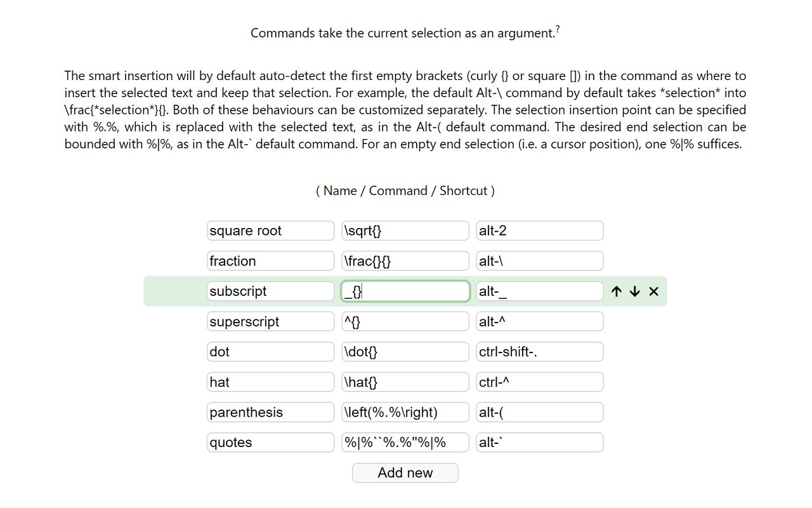
Task: Focus the alt-` shortcut field
Action: click(539, 443)
